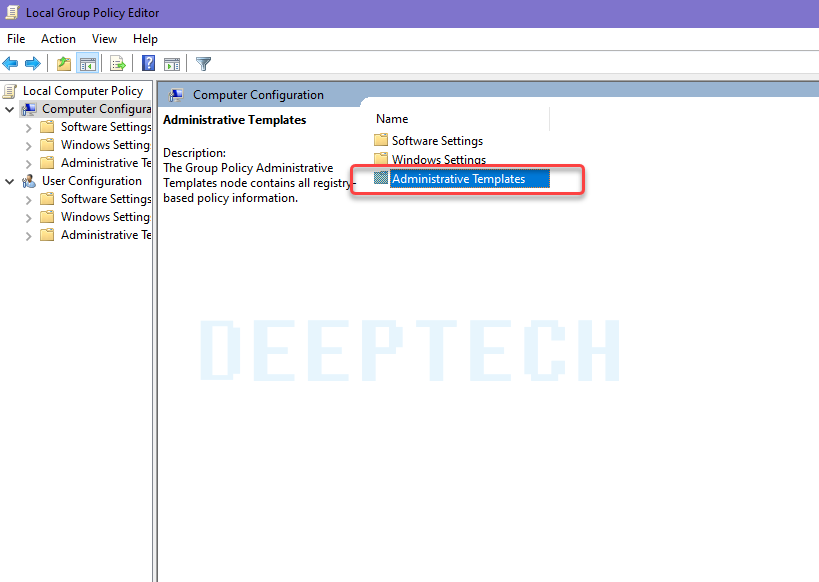Click Administrative Templates folder icon under Computer Configuration
The width and height of the screenshot is (819, 582).
pos(47,163)
